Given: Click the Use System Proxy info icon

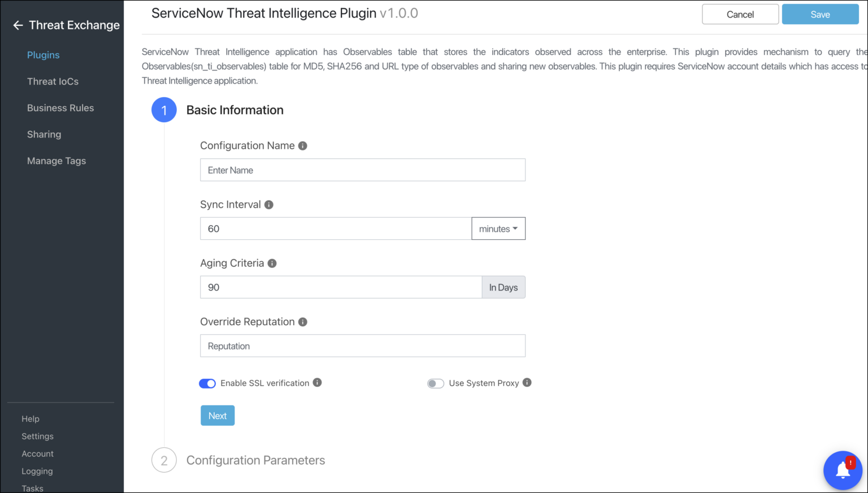Looking at the screenshot, I should (527, 382).
